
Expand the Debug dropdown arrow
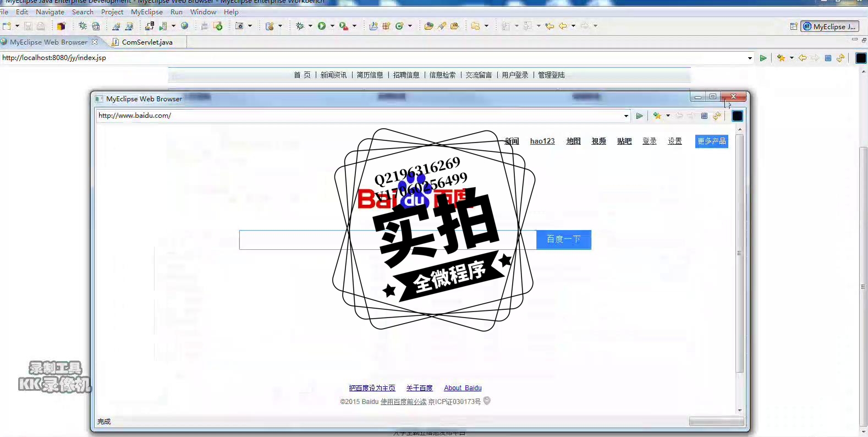tap(310, 26)
